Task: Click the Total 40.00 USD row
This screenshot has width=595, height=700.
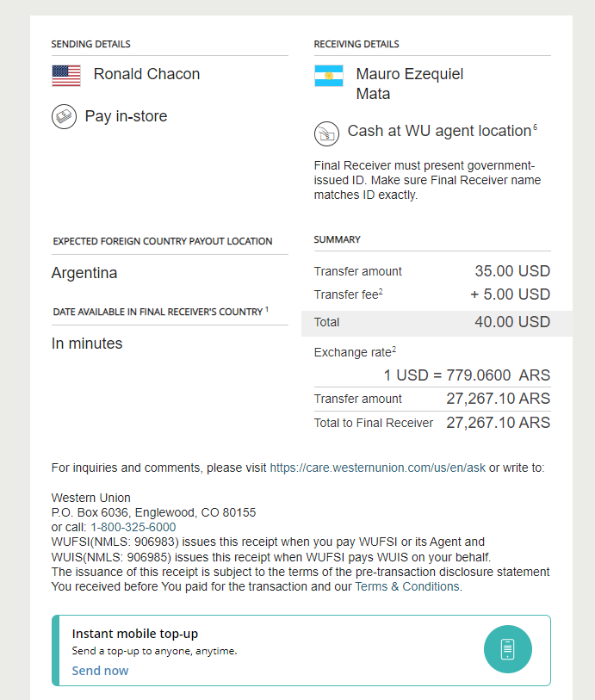Action: point(437,323)
